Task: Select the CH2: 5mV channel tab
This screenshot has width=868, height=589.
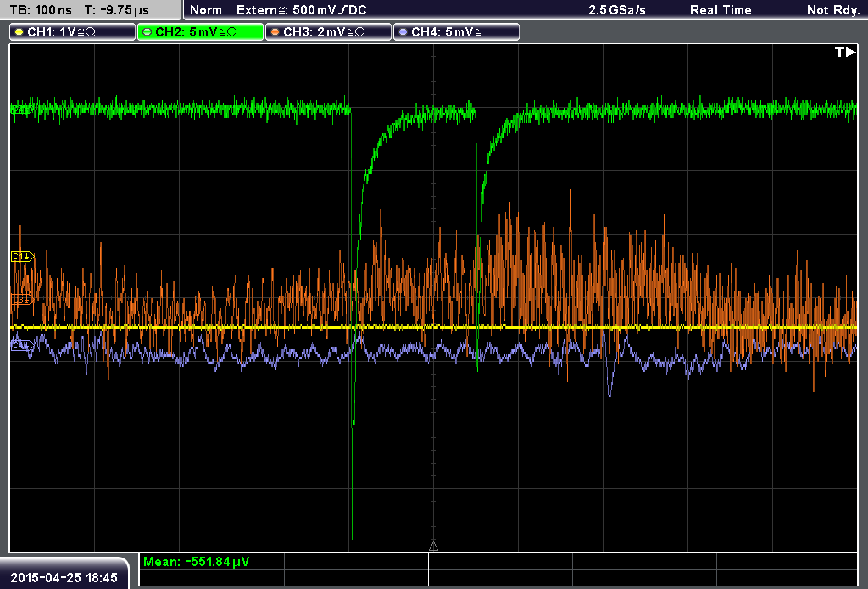Action: tap(200, 32)
